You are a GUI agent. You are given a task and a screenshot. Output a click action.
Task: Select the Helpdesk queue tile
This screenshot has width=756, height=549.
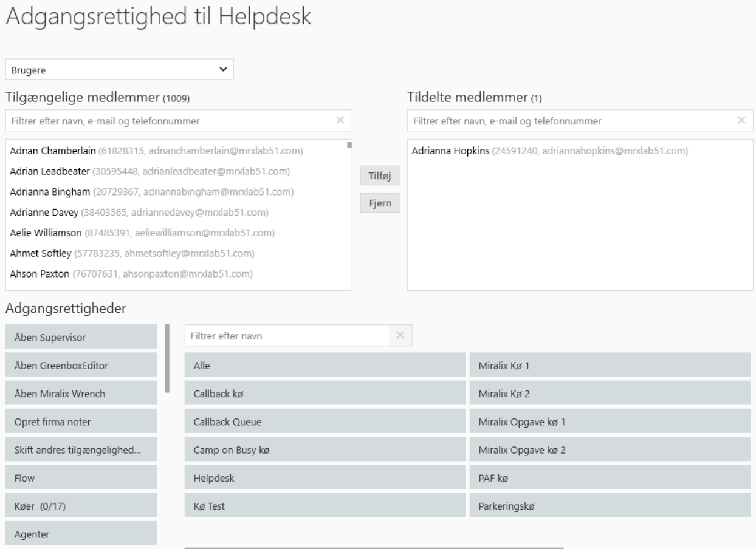[x=325, y=478]
